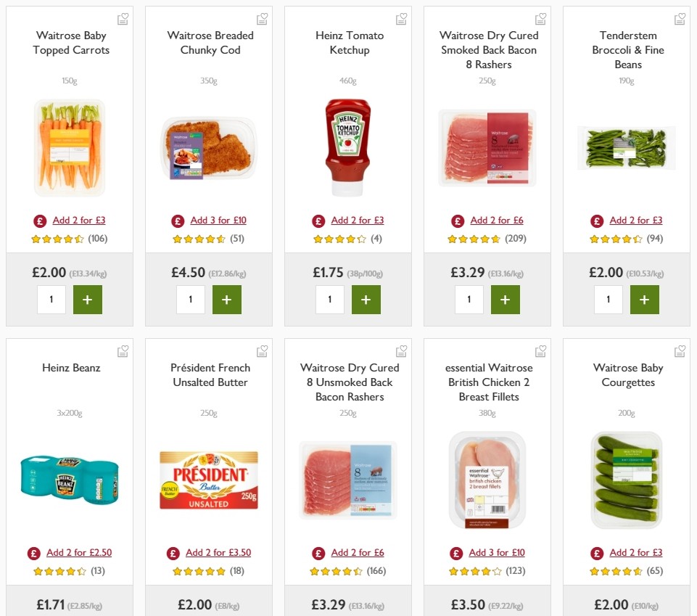Image resolution: width=697 pixels, height=616 pixels.
Task: Click Add 2 for £6 under Dry Cured Smoked Back Bacon
Action: (497, 221)
